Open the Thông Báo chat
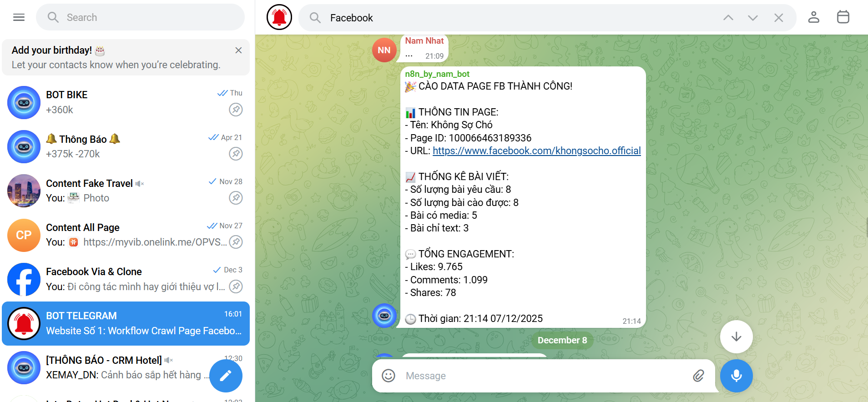Viewport: 868px width, 402px height. point(126,146)
